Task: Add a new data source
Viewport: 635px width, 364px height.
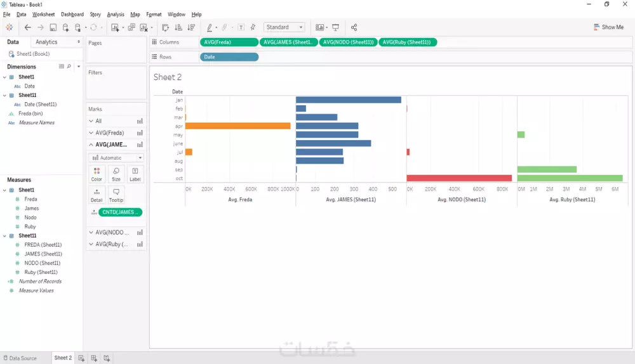Action: pos(65,27)
